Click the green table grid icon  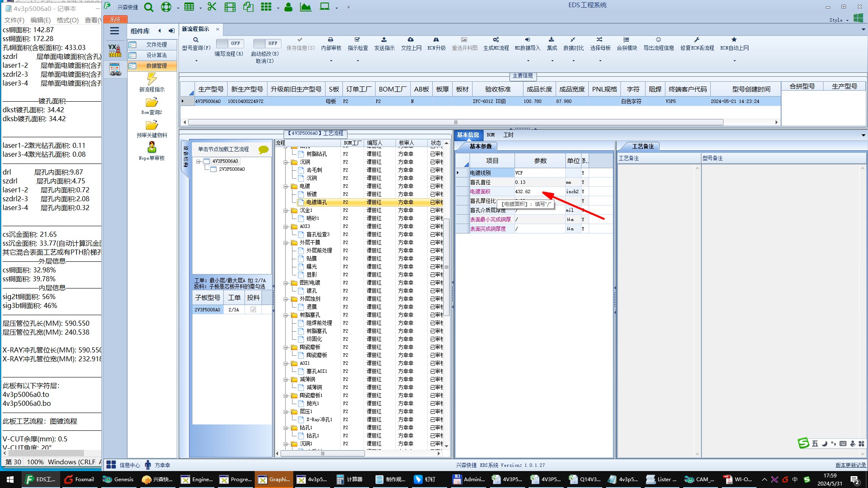click(189, 7)
